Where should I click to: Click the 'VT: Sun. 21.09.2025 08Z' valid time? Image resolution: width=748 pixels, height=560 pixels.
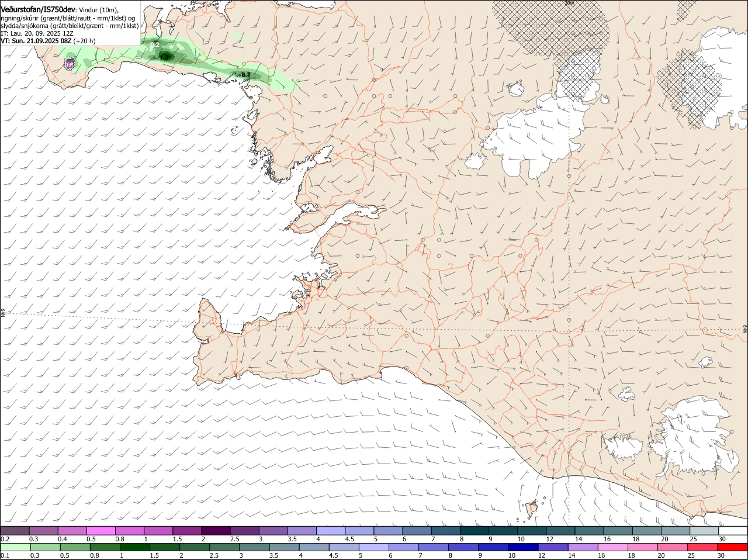point(36,41)
